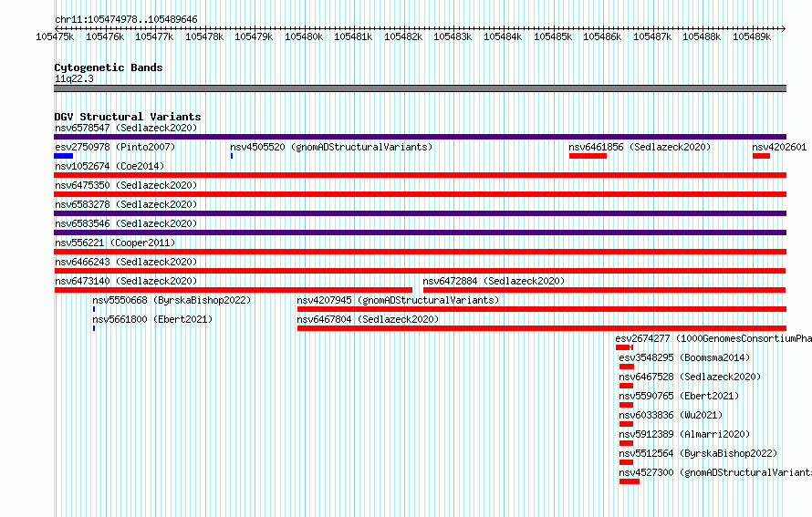Image resolution: width=812 pixels, height=517 pixels.
Task: Click the blue esv2750978 feature bar
Action: [x=63, y=156]
